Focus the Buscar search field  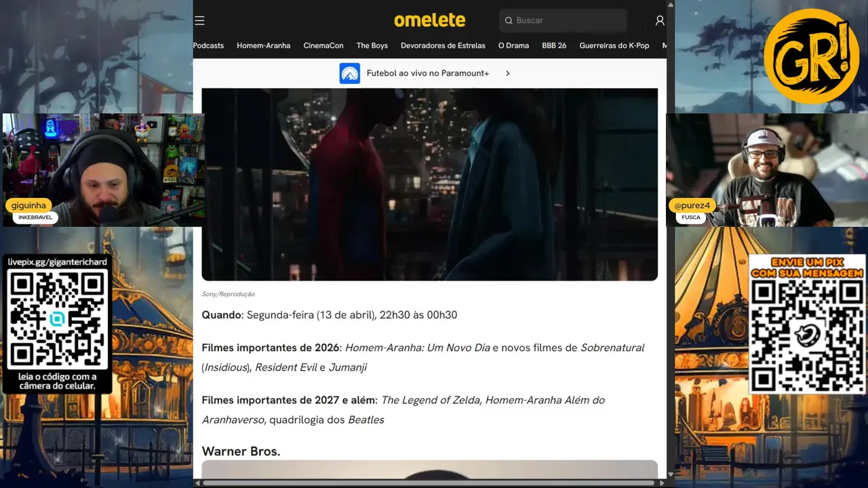point(563,20)
